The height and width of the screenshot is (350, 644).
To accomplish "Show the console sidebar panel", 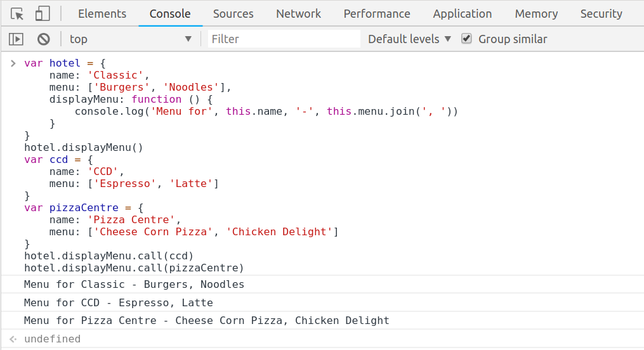I will tap(16, 39).
